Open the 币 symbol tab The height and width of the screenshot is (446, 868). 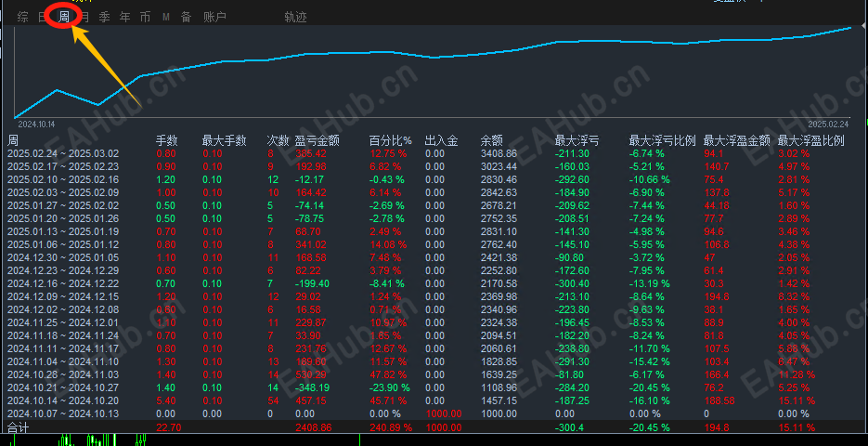click(x=145, y=17)
